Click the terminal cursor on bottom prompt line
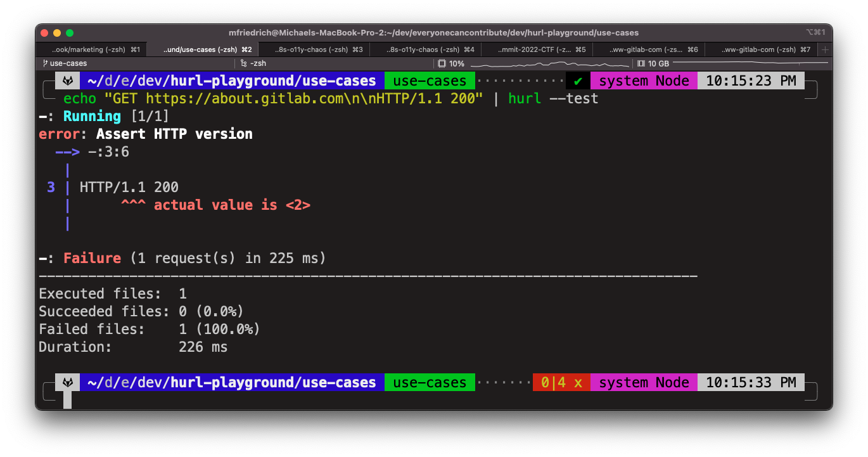The image size is (868, 457). [x=67, y=401]
